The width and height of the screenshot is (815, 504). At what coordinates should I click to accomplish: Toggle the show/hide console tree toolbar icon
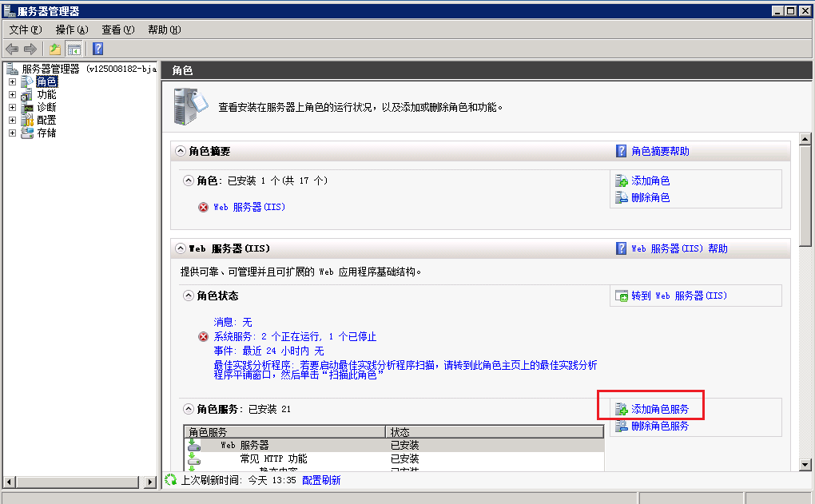pyautogui.click(x=74, y=49)
